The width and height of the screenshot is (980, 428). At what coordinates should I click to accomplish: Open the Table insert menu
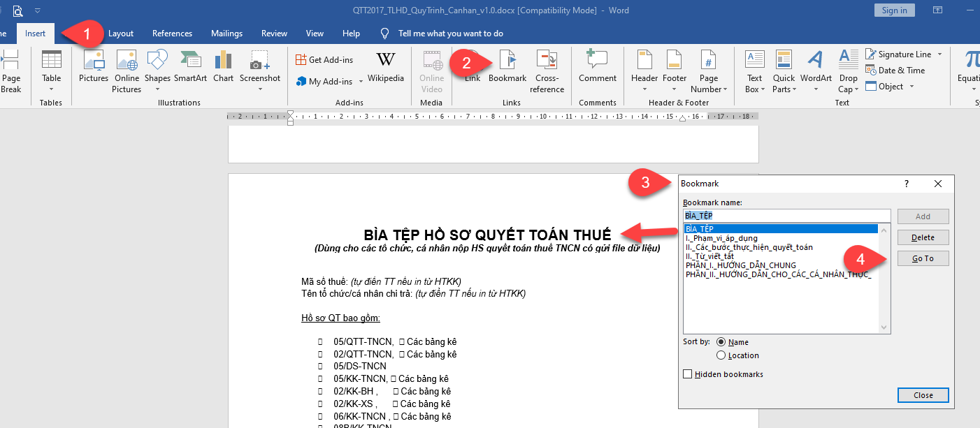pyautogui.click(x=52, y=71)
